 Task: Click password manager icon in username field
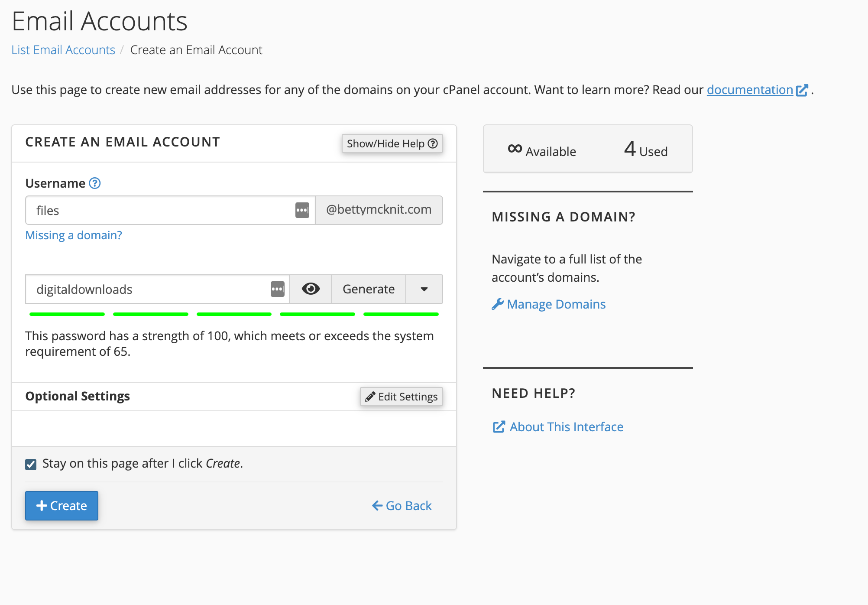pos(302,210)
